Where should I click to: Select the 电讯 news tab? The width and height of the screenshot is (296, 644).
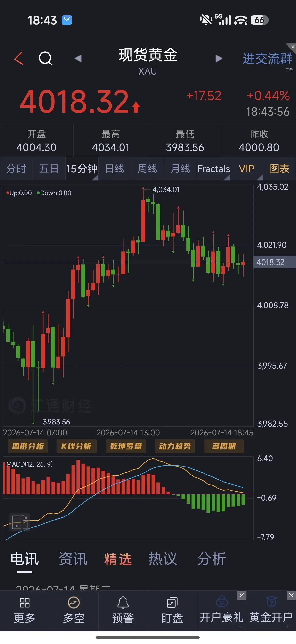point(25,559)
